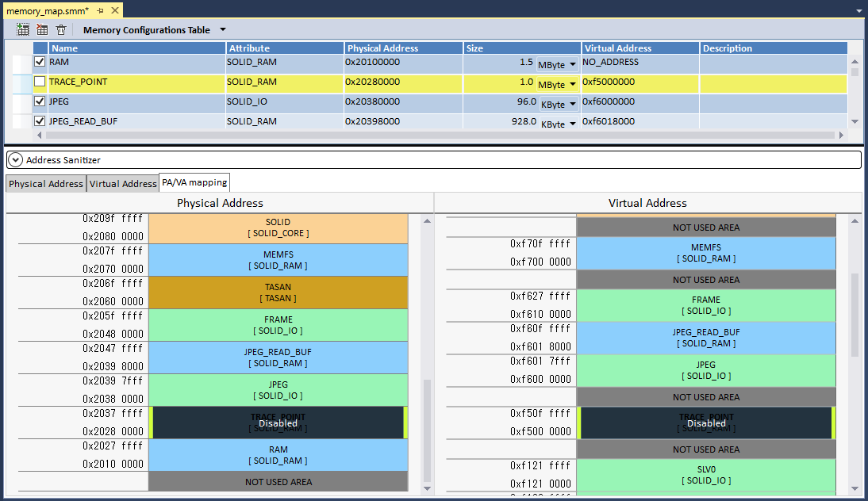
Task: Click up arrow of Physical Address map scrollbar
Action: (427, 220)
